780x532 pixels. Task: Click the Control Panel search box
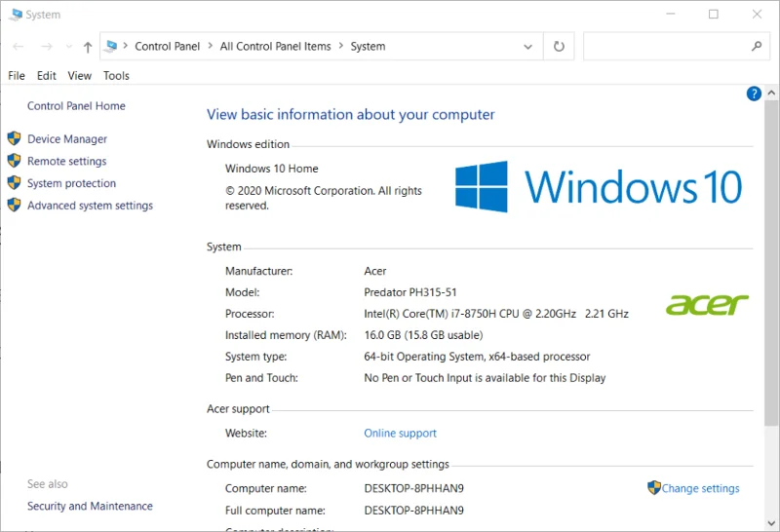(x=676, y=46)
